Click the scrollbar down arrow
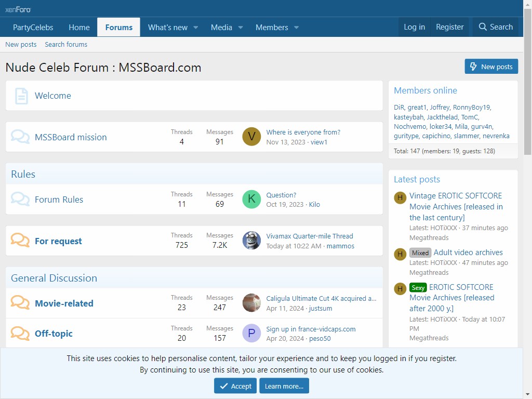The width and height of the screenshot is (532, 399). [527, 395]
